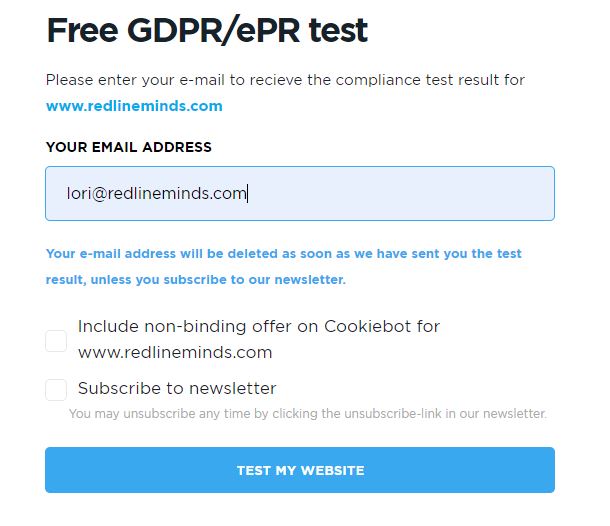Enable the Subscribe to newsletter checkbox
610x526 pixels.
pyautogui.click(x=56, y=389)
